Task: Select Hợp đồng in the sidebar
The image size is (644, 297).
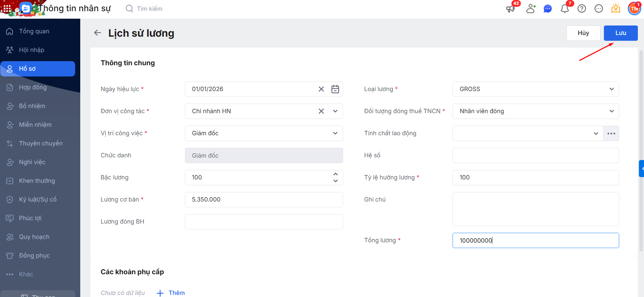Action: click(x=33, y=87)
